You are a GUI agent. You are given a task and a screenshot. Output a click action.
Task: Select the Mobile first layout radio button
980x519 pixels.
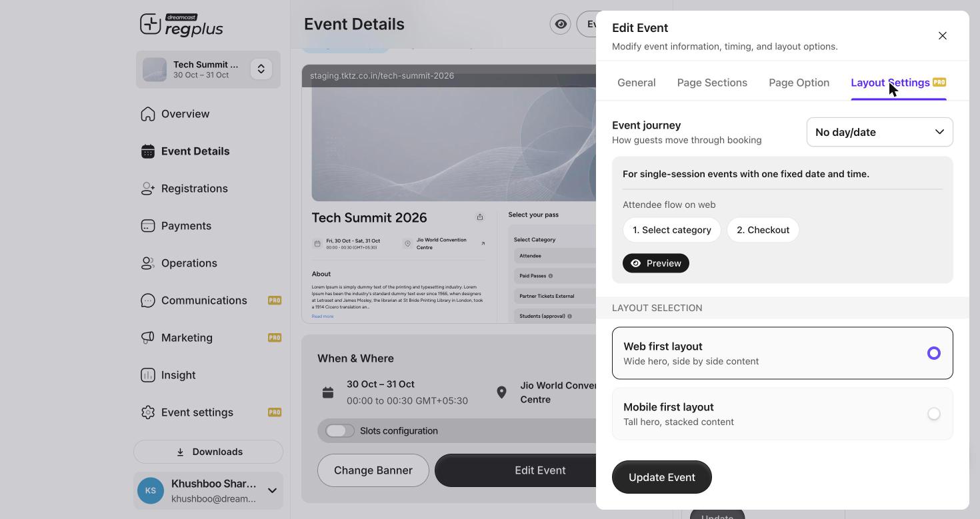pyautogui.click(x=934, y=414)
